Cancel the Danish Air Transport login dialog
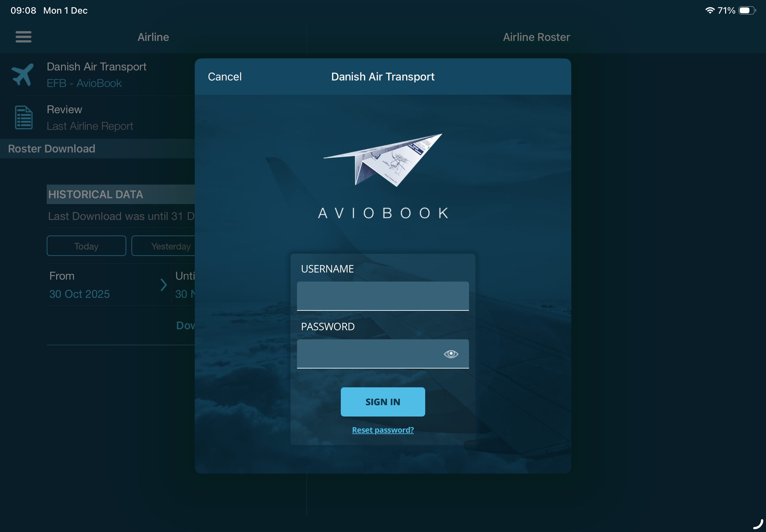 224,77
